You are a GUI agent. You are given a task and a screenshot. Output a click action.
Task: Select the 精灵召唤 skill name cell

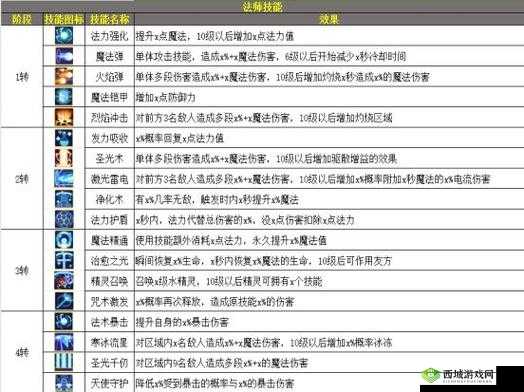point(110,281)
